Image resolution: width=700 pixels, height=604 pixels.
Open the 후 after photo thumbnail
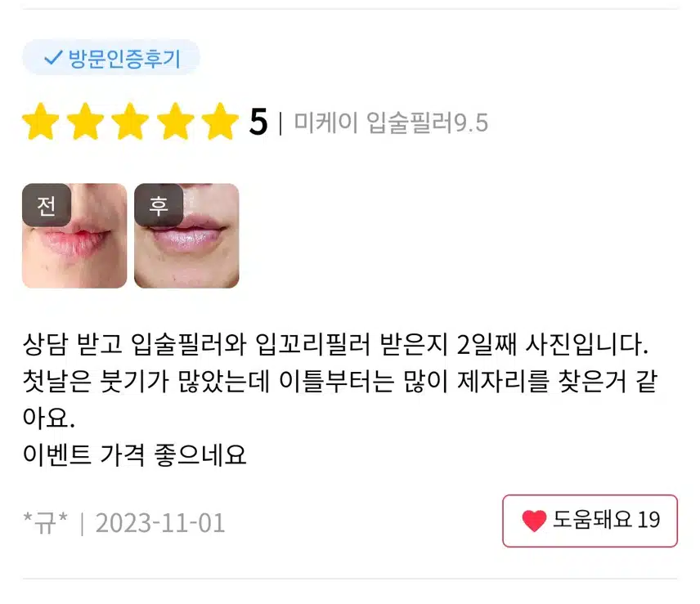[186, 235]
